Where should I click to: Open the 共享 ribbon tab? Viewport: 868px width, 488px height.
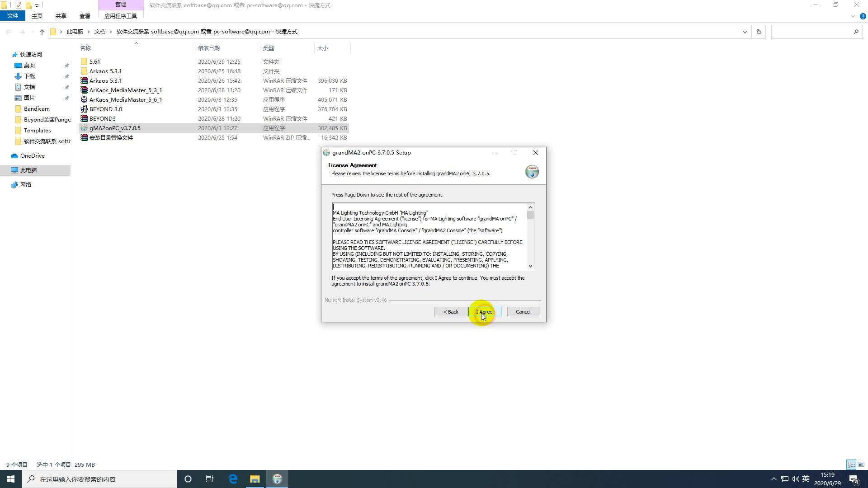click(x=61, y=16)
